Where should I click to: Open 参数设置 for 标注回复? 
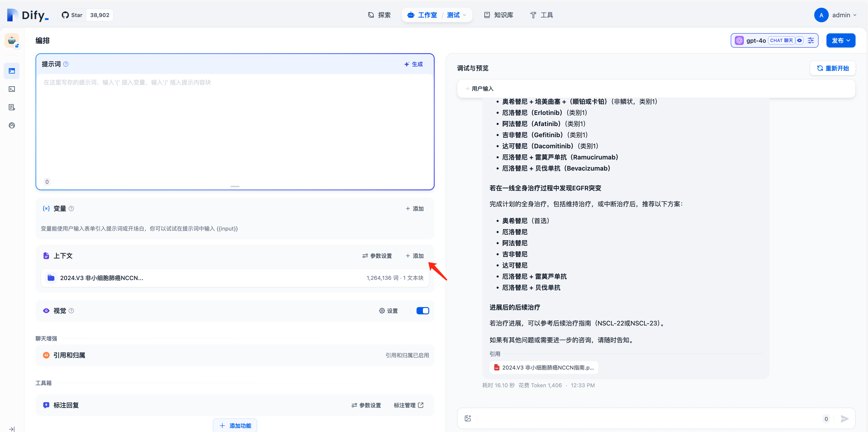[366, 405]
